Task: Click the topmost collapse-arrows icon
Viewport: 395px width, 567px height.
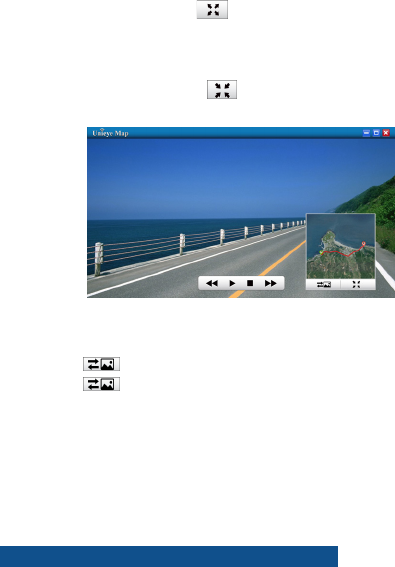Action: click(212, 9)
